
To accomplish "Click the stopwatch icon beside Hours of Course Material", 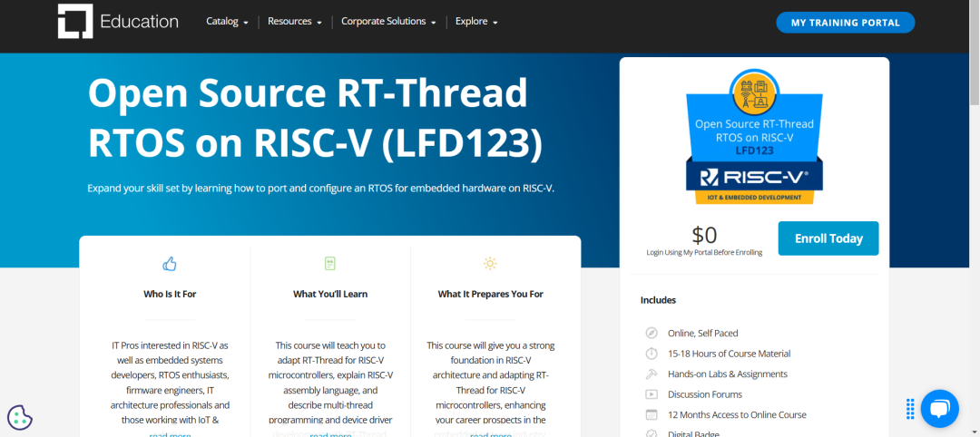I will (652, 354).
